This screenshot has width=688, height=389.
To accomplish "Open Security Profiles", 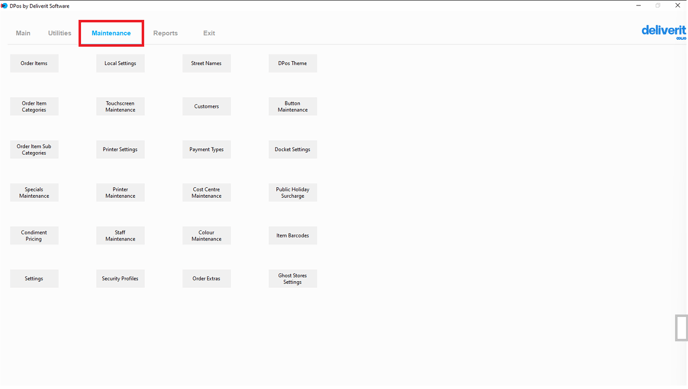I will pyautogui.click(x=120, y=278).
